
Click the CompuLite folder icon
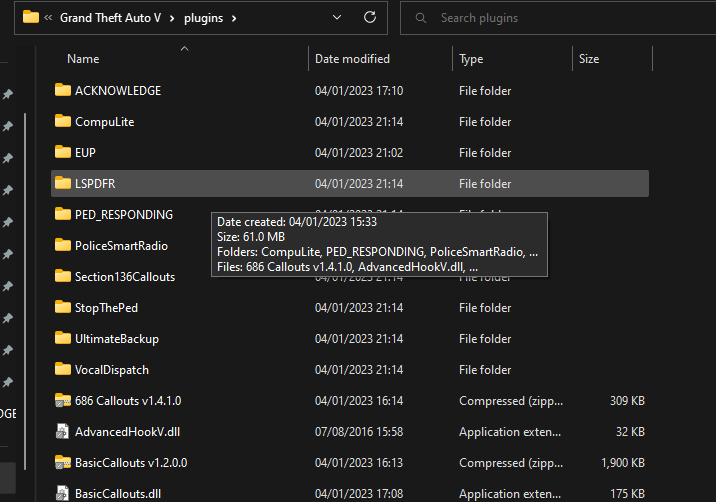(x=63, y=122)
